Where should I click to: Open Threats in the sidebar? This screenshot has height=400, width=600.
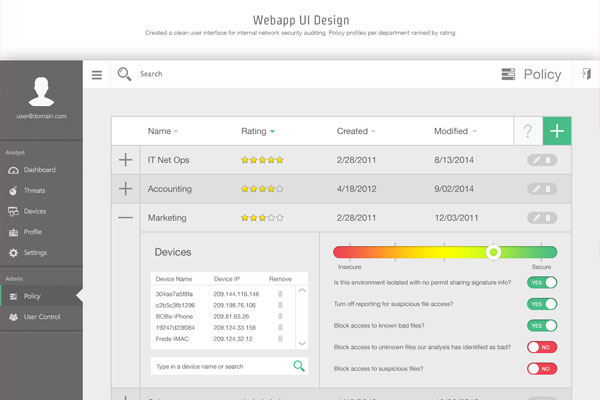click(34, 190)
